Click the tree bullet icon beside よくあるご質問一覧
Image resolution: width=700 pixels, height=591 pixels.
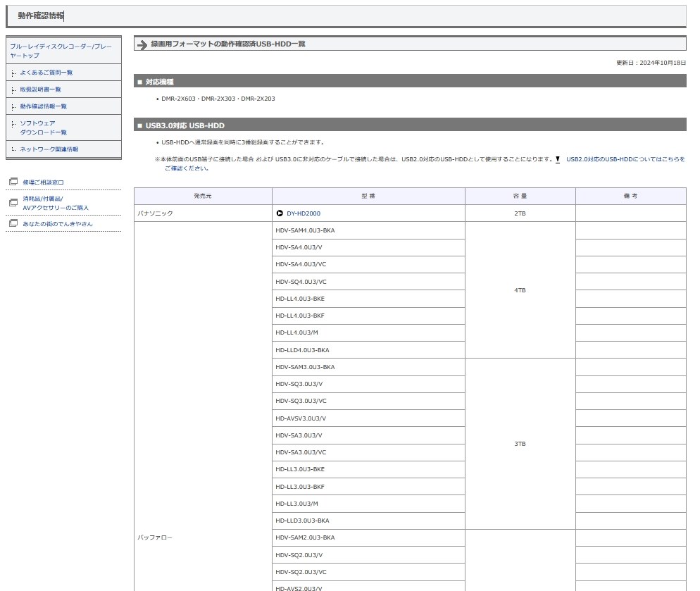point(13,73)
